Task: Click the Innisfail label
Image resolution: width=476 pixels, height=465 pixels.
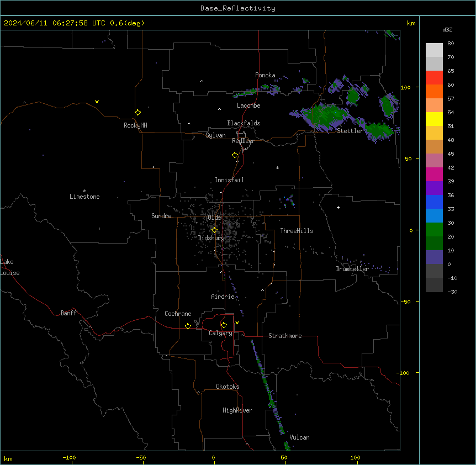Action: pos(229,180)
